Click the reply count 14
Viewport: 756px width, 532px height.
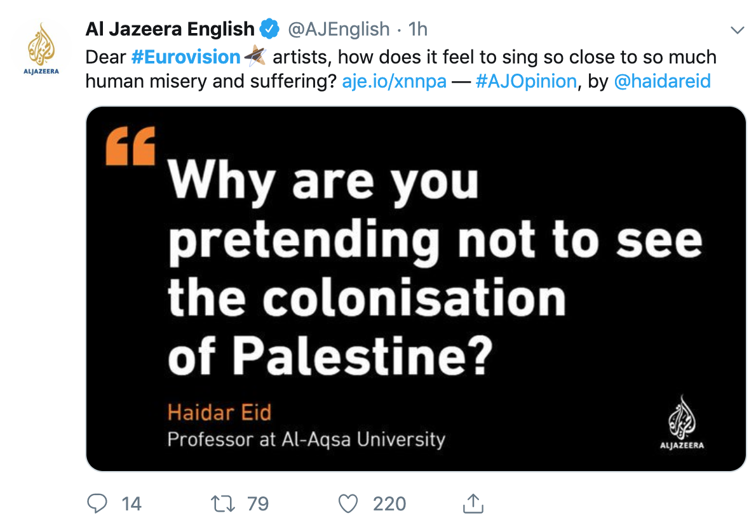click(132, 504)
